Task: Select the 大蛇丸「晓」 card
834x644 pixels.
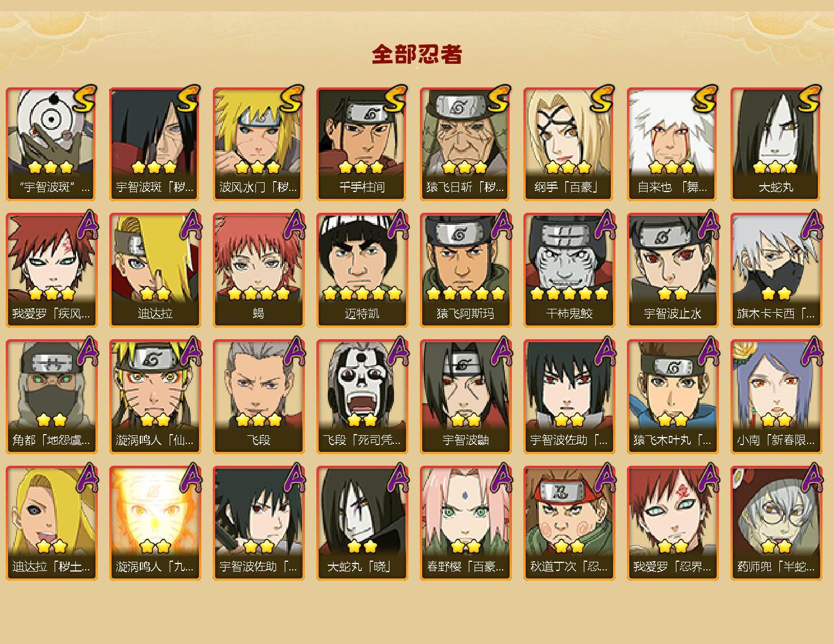Action: [362, 523]
